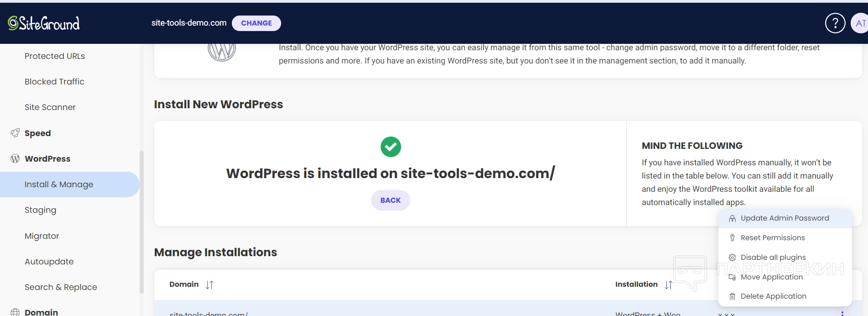
Task: Click the WordPress logo sidebar icon
Action: (x=15, y=158)
